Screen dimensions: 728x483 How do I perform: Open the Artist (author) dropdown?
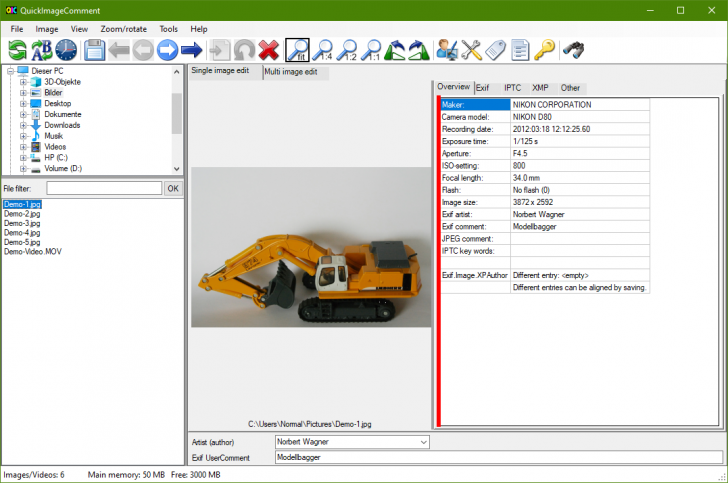click(423, 442)
